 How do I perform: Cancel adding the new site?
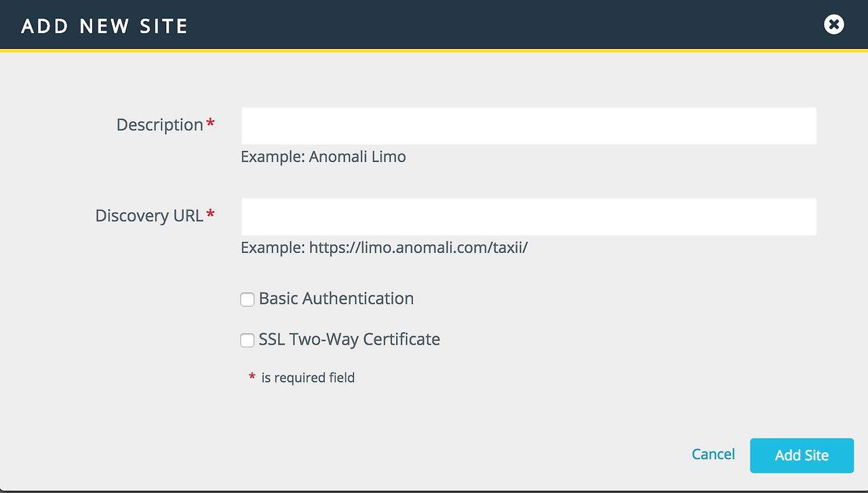(713, 454)
